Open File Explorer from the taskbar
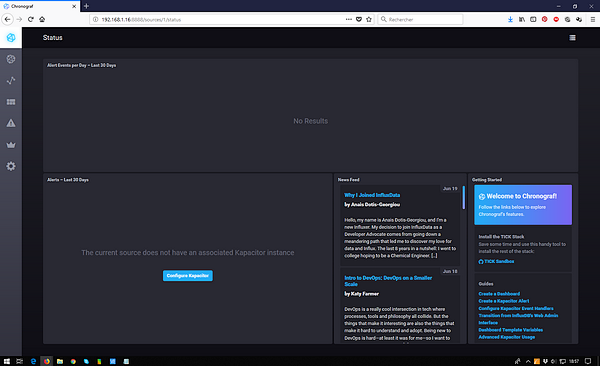 tap(60, 361)
